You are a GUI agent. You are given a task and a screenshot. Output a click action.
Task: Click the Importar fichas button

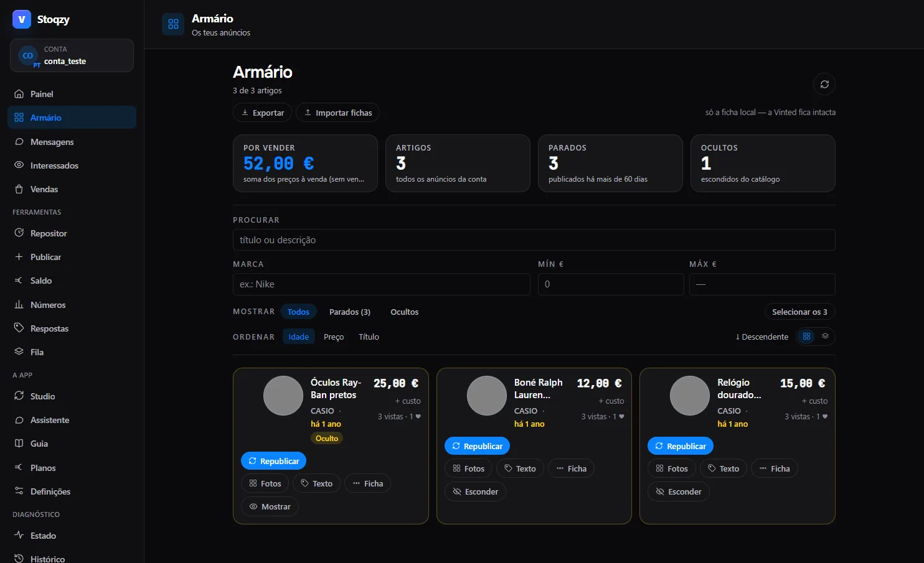click(x=337, y=113)
